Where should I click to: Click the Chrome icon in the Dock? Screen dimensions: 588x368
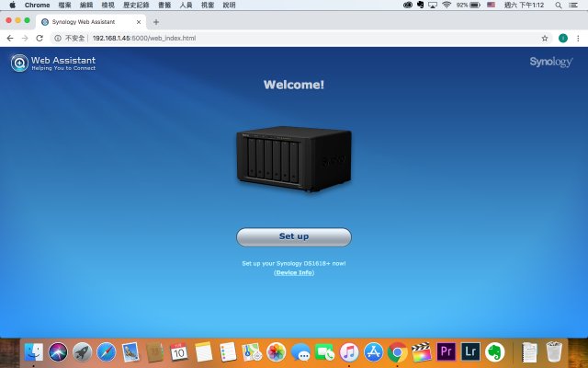click(398, 351)
